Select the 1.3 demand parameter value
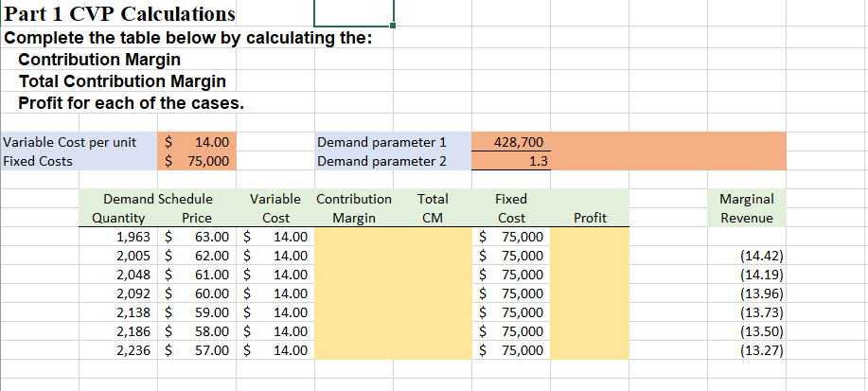Viewport: 868px width, 391px height. pos(511,161)
